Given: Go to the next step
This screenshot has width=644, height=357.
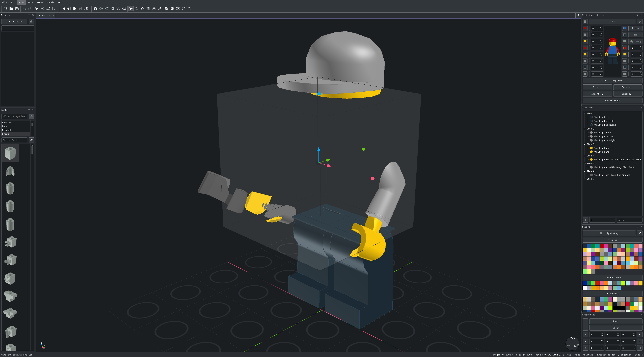Looking at the screenshot, I should (74, 9).
